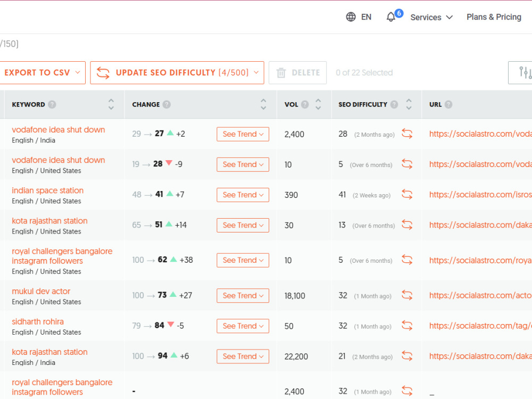Click volume value 22,200
The width and height of the screenshot is (532, 399).
[296, 356]
